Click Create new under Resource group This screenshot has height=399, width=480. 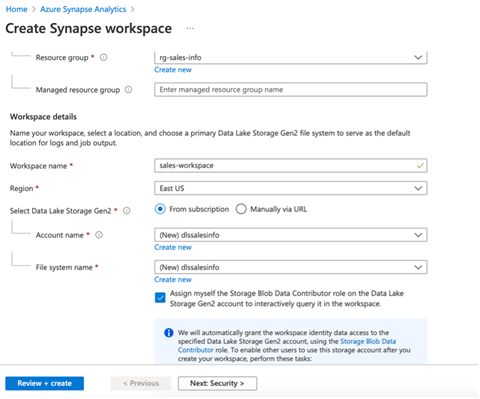point(173,70)
